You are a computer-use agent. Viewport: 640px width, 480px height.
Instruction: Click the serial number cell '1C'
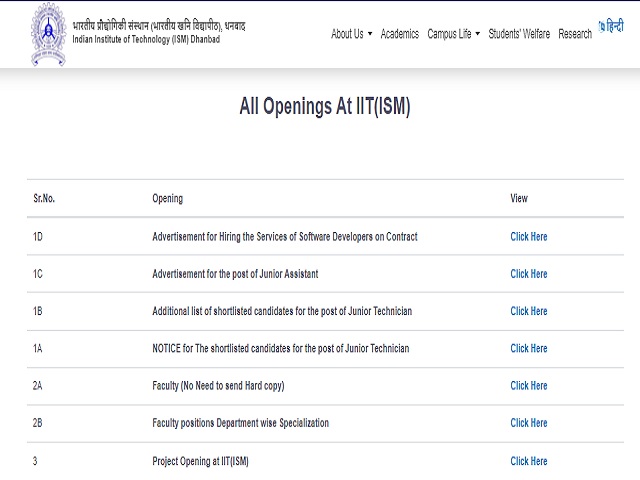pos(38,274)
